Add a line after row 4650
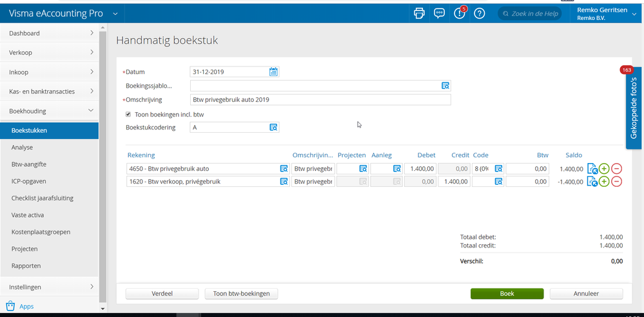 (604, 168)
